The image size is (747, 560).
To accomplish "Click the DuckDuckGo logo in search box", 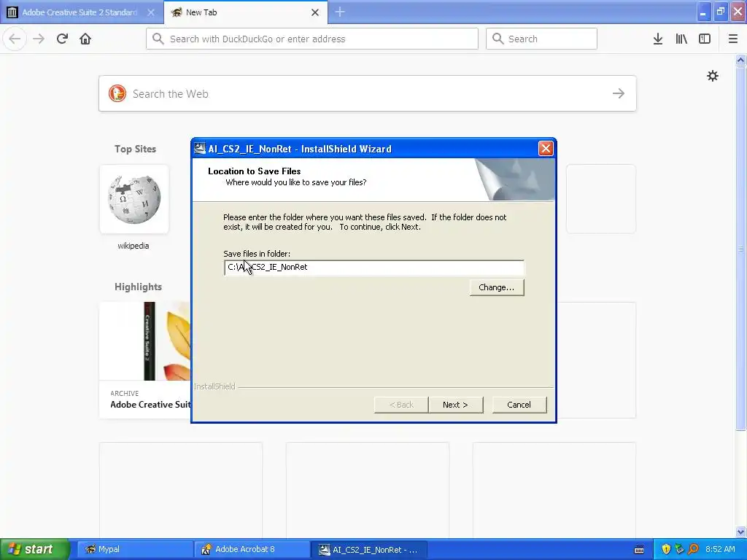I will coord(117,93).
